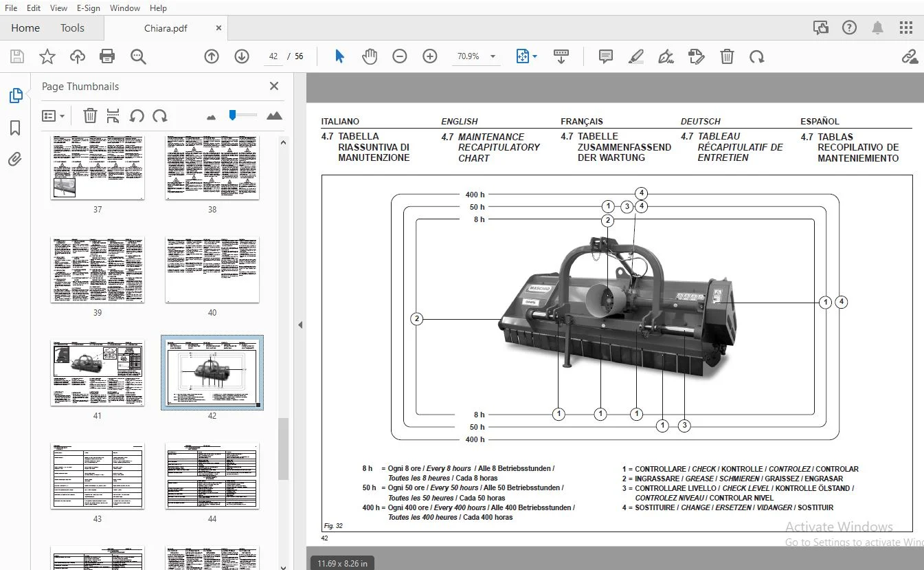Select page 37 thumbnail
Viewport: 924px width, 570px height.
[x=98, y=168]
